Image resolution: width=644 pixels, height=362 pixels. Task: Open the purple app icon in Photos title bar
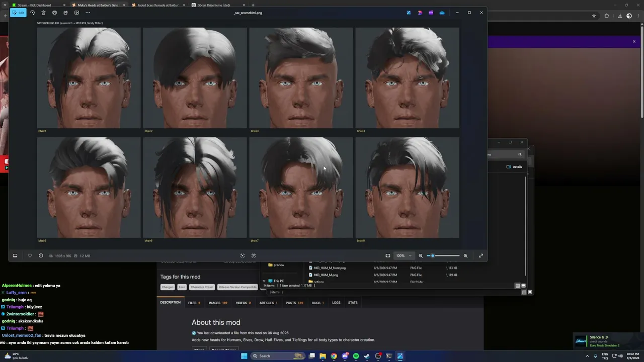[431, 13]
